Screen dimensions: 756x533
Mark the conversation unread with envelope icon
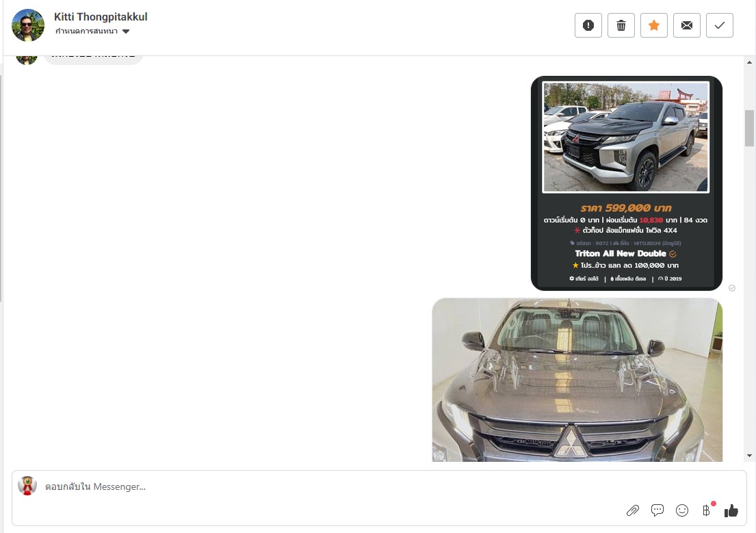coord(687,25)
